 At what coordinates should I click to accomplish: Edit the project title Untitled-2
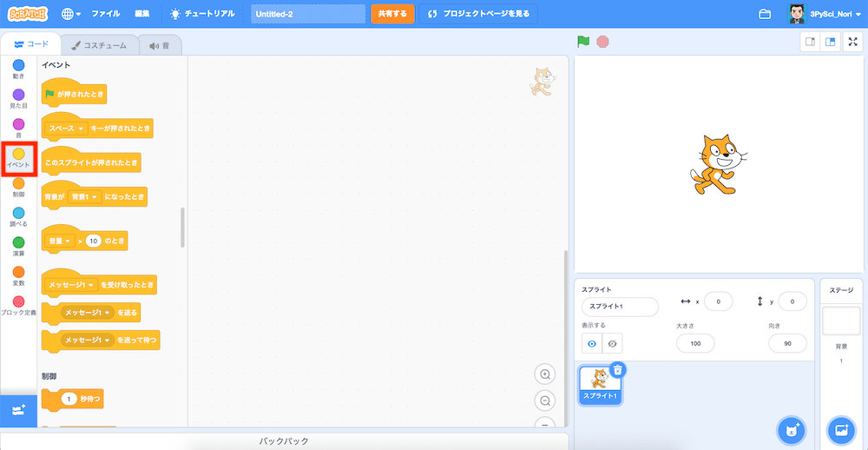click(x=308, y=14)
